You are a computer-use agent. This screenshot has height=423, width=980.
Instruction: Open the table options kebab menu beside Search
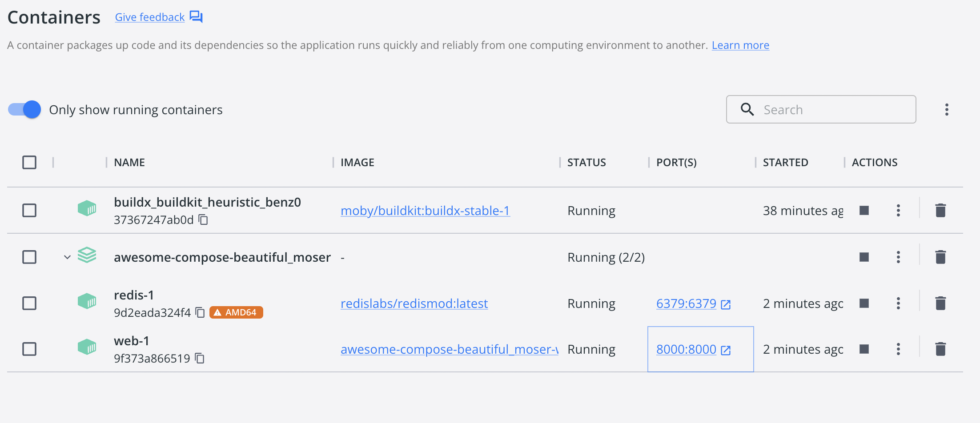(947, 109)
